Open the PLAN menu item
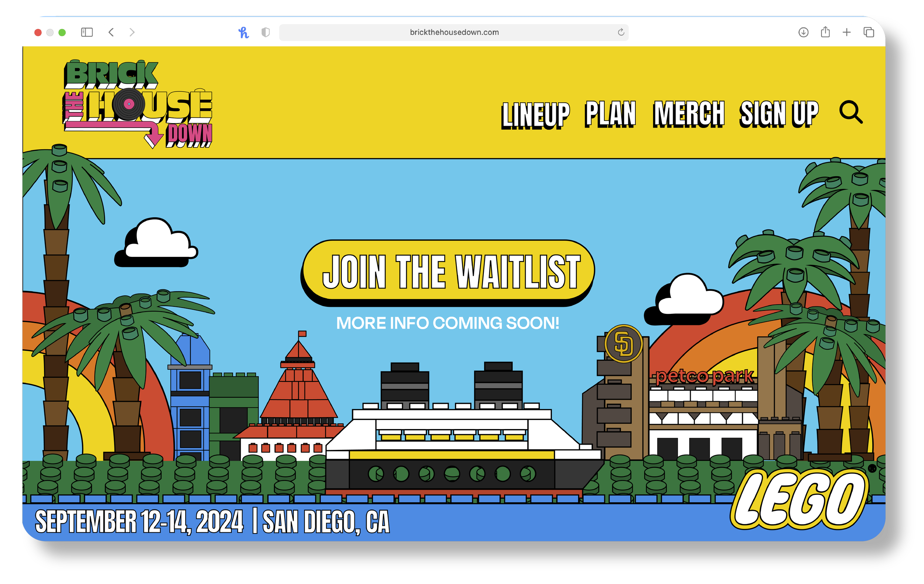 pos(610,113)
